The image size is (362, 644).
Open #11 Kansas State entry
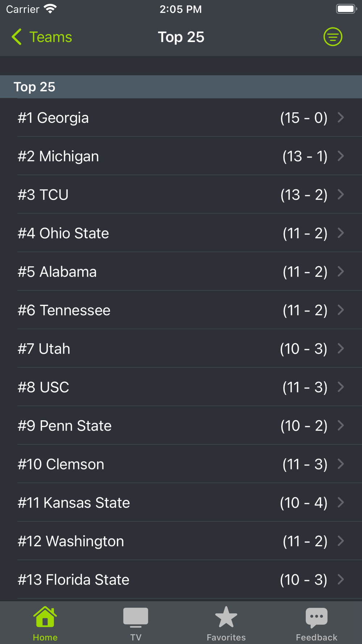tap(74, 503)
